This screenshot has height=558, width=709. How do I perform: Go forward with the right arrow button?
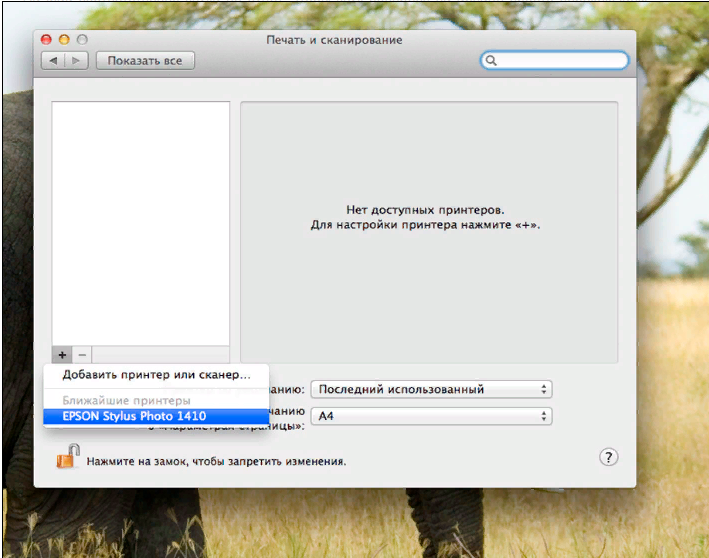tap(76, 61)
